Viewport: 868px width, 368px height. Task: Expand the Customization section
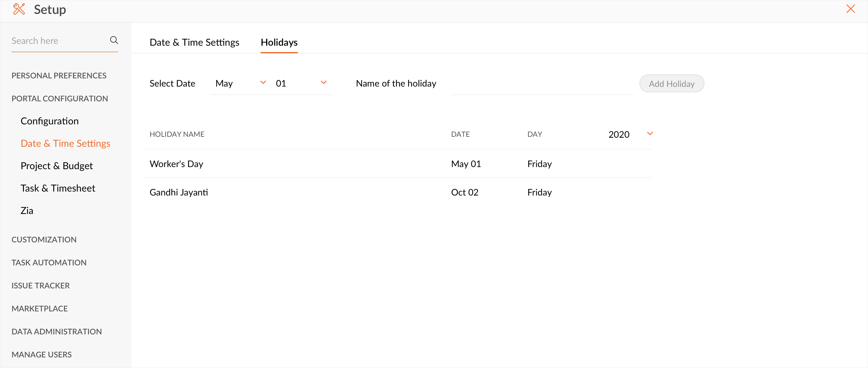click(44, 239)
